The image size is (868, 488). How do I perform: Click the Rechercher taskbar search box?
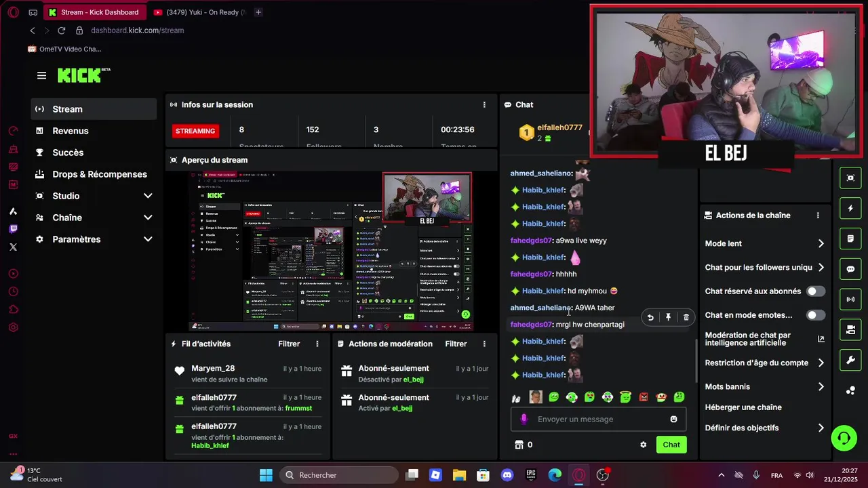[x=339, y=475]
